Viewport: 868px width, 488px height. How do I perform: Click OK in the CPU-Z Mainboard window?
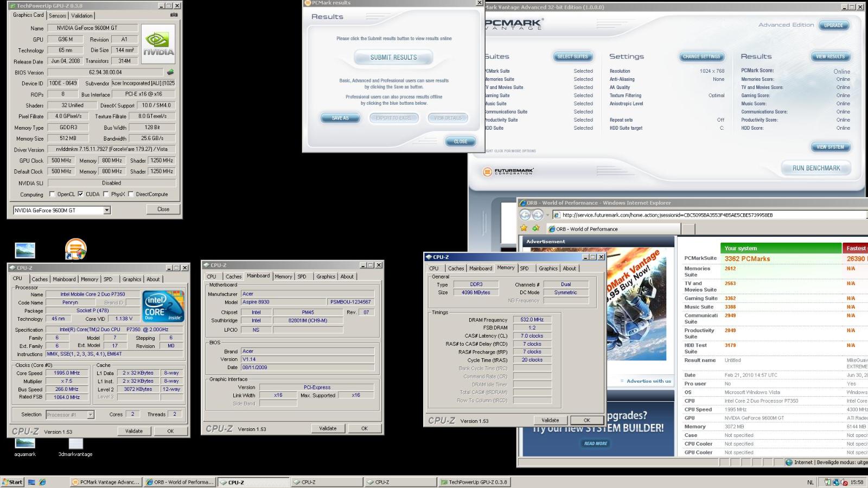tap(364, 428)
